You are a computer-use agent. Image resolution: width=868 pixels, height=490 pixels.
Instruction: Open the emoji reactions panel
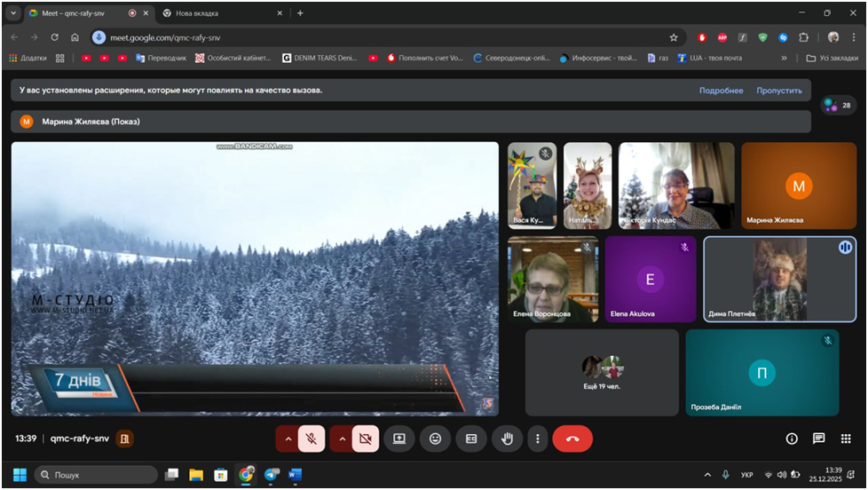435,439
